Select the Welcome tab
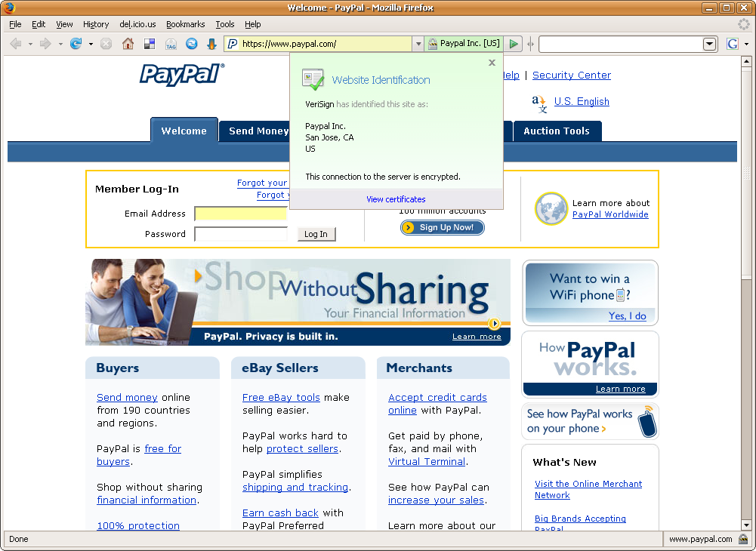Screen dimensions: 756x551 [x=184, y=131]
